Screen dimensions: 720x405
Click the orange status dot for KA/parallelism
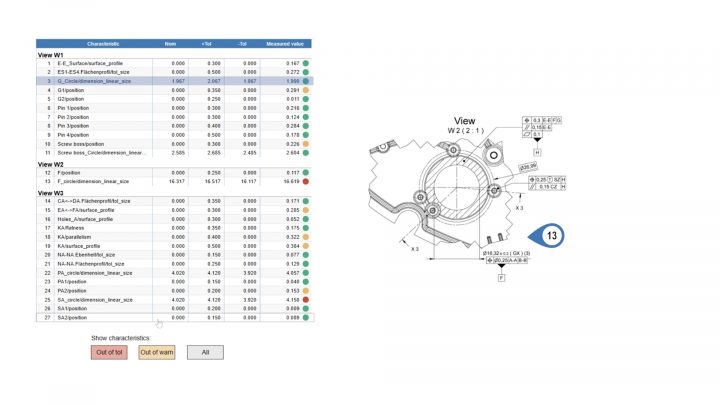[x=306, y=236]
